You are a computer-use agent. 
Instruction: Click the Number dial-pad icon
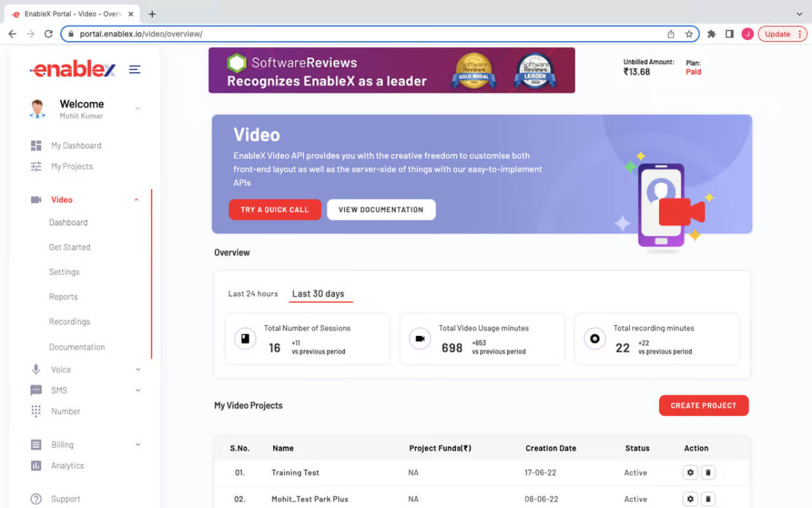(36, 411)
